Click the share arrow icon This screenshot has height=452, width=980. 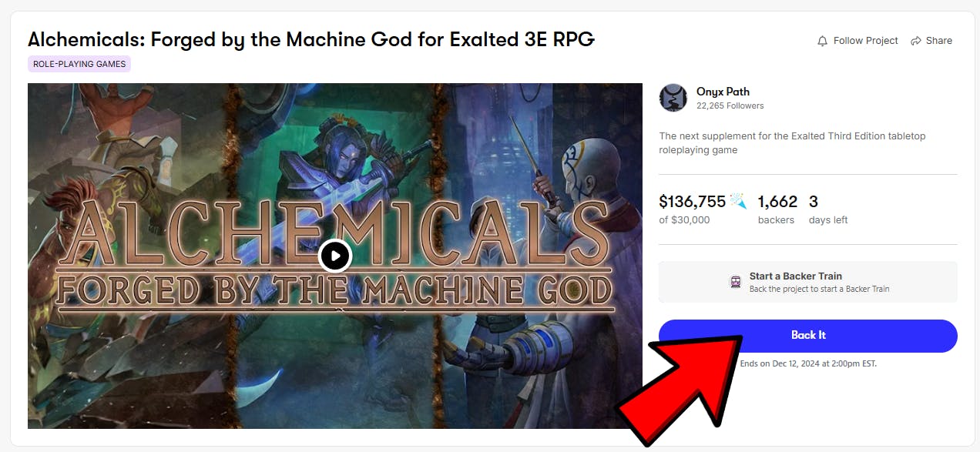click(916, 41)
